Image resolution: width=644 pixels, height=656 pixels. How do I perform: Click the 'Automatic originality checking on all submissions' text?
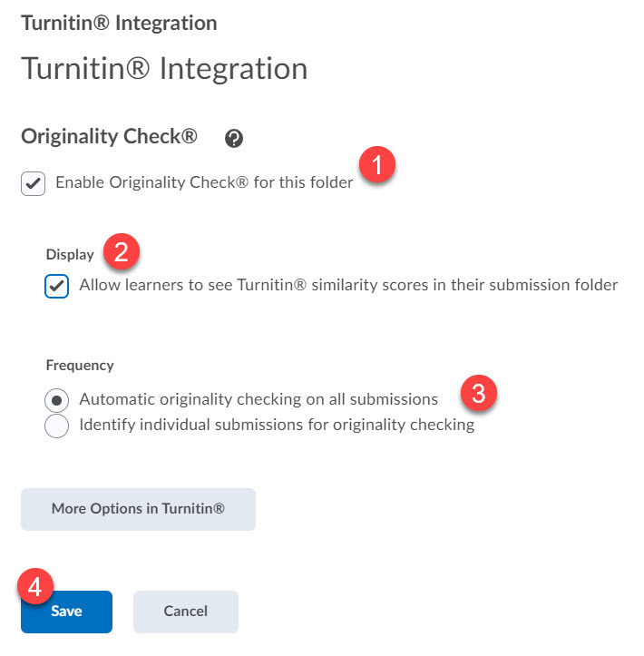click(x=259, y=399)
